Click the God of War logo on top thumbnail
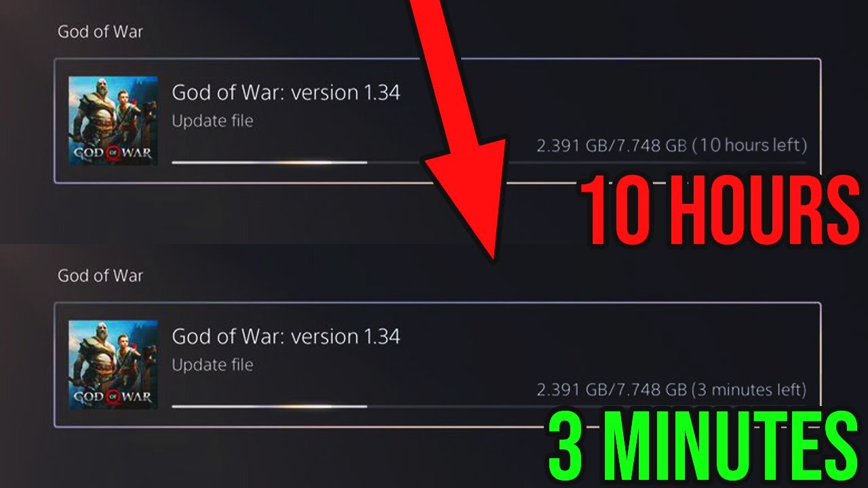This screenshot has height=488, width=868. (113, 153)
